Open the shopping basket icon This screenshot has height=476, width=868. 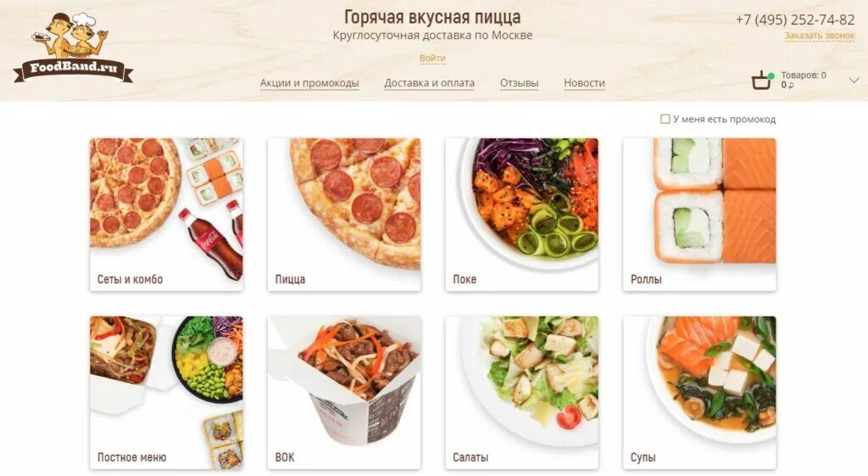[763, 81]
